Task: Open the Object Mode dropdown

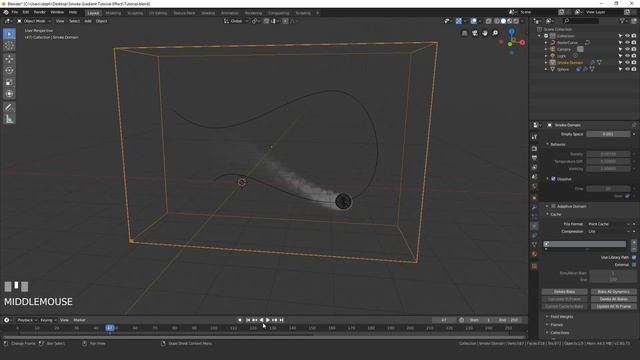Action: [34, 21]
